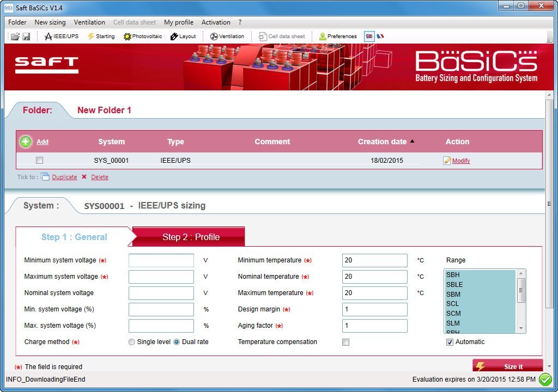Screen dimensions: 558x392
Task: Open the Photovoltaic sizing tool
Action: point(142,36)
